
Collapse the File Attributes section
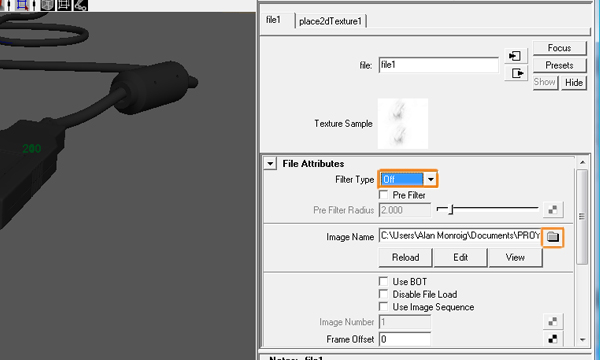(270, 164)
